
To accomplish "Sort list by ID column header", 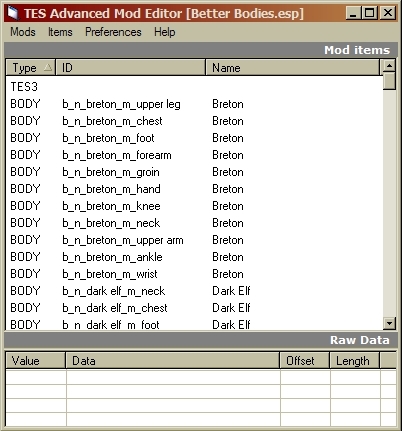I will point(130,68).
